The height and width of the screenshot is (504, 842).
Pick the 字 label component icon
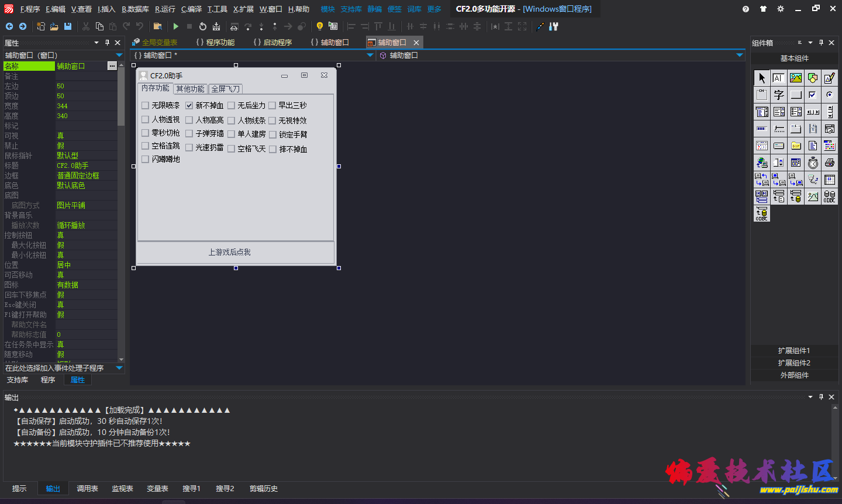pyautogui.click(x=779, y=95)
